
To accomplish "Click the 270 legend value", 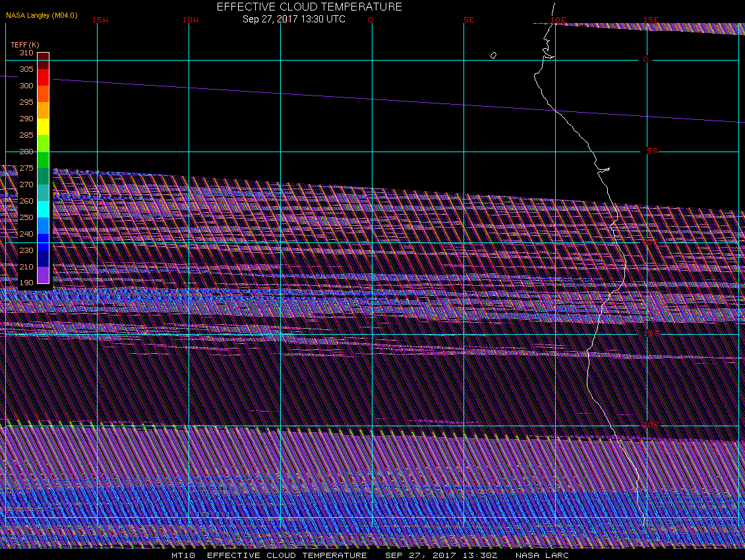I will (x=26, y=184).
